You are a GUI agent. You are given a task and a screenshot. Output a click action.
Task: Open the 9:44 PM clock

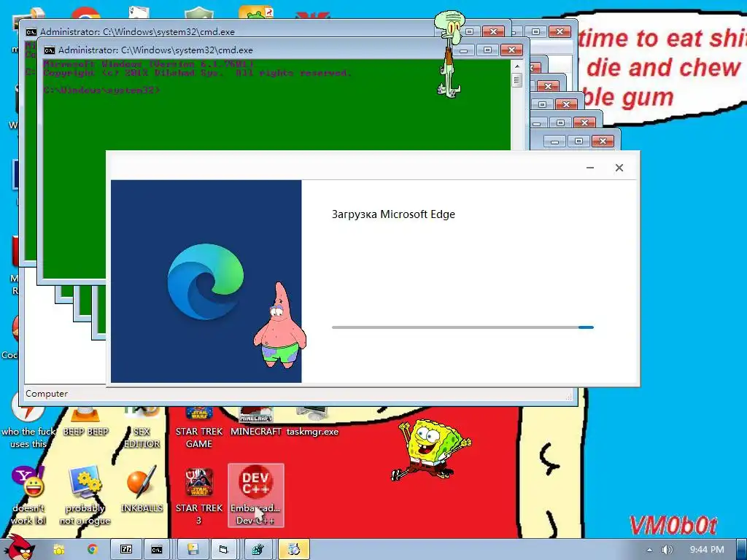[x=707, y=550]
